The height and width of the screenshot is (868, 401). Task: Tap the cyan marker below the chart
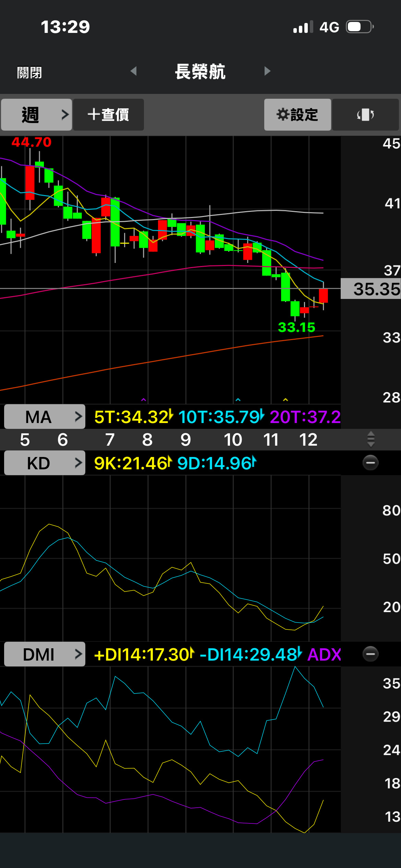(x=238, y=400)
